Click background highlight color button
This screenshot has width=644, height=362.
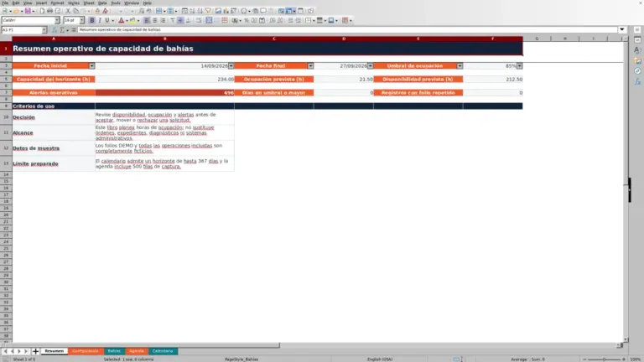(132, 20)
